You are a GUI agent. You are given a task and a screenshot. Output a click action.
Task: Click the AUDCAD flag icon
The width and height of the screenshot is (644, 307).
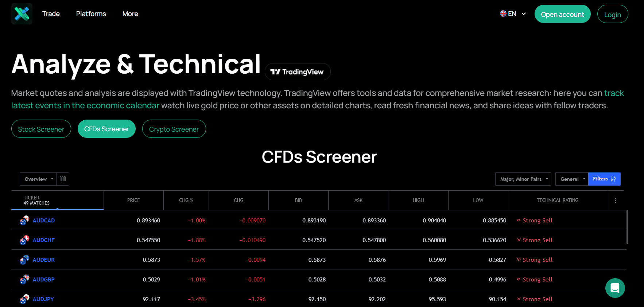coord(24,220)
